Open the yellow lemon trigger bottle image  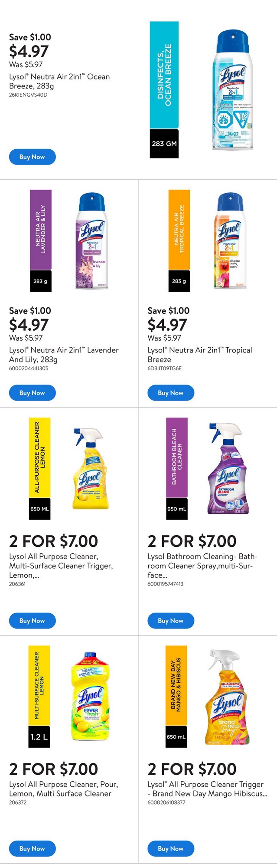90,468
